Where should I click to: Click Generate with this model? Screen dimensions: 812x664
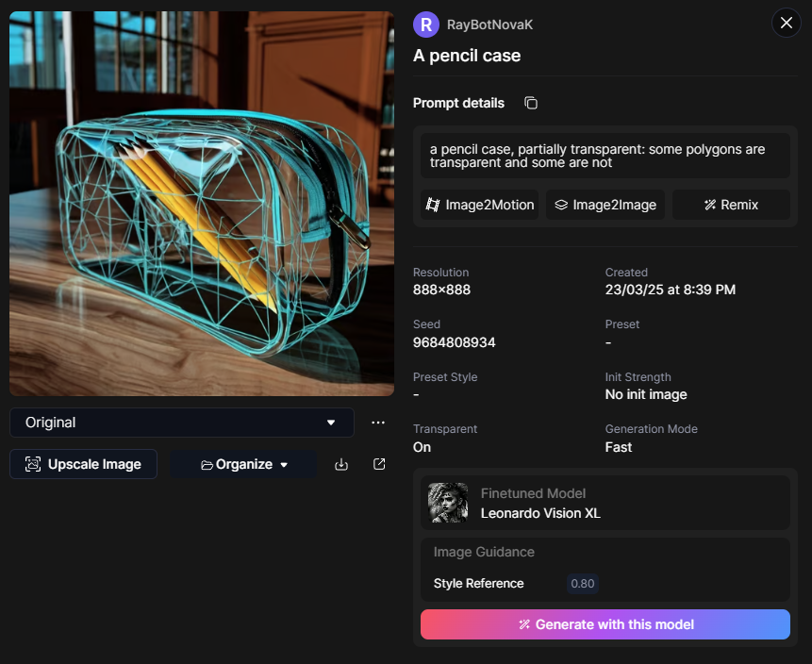(605, 624)
